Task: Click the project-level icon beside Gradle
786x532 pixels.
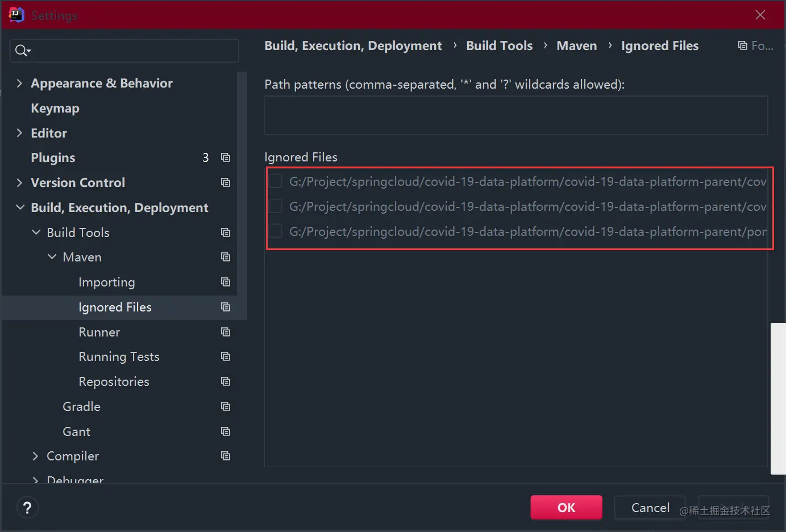Action: pyautogui.click(x=226, y=406)
